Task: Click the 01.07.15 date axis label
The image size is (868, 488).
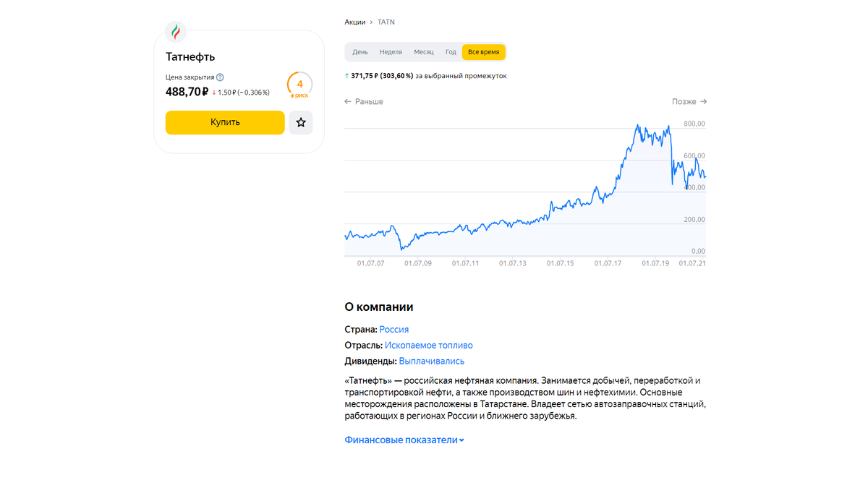Action: click(560, 263)
